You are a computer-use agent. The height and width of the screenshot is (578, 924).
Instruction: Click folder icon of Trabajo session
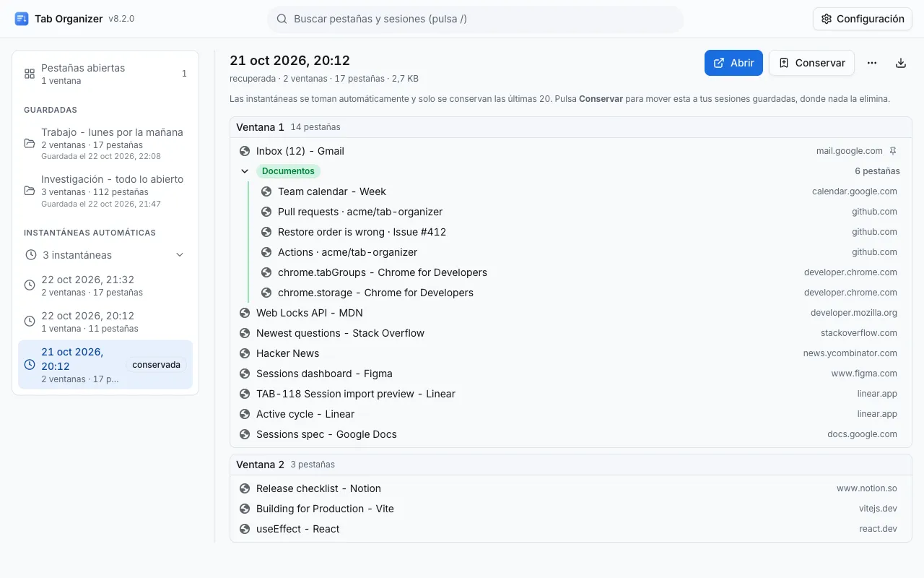(x=30, y=144)
